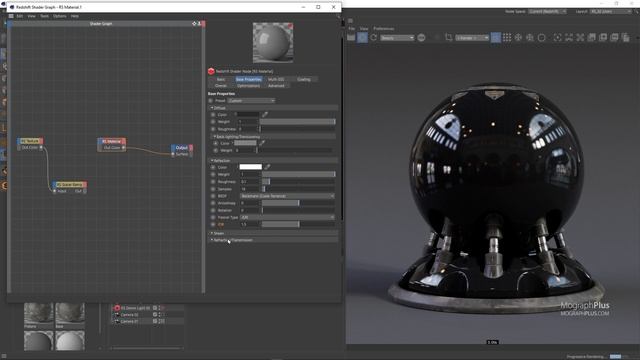Toggle the Rotation animation dot
The image size is (640, 360).
click(x=213, y=210)
